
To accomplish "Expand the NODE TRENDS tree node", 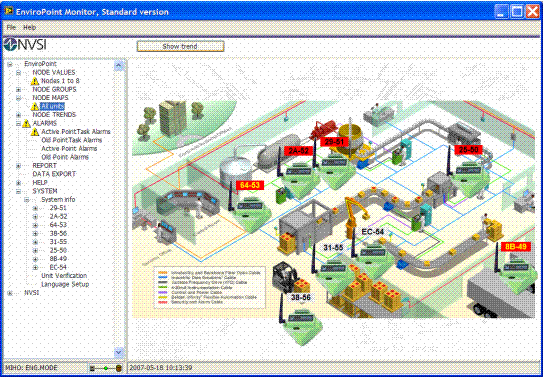I will point(18,115).
